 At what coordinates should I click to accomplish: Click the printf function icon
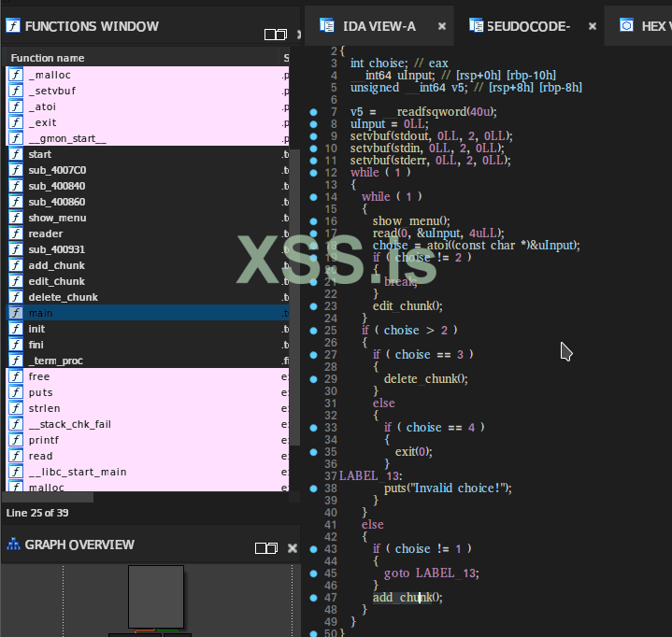click(16, 440)
